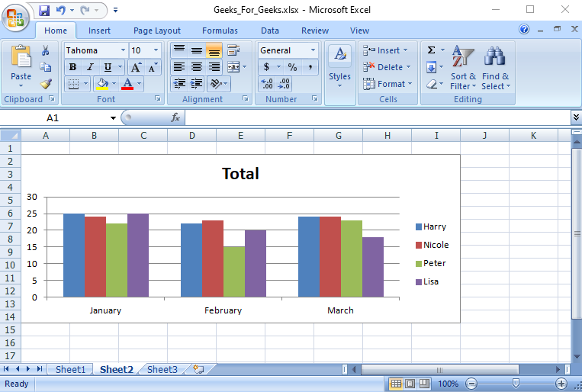
Task: Center text horizontally
Action: point(197,67)
